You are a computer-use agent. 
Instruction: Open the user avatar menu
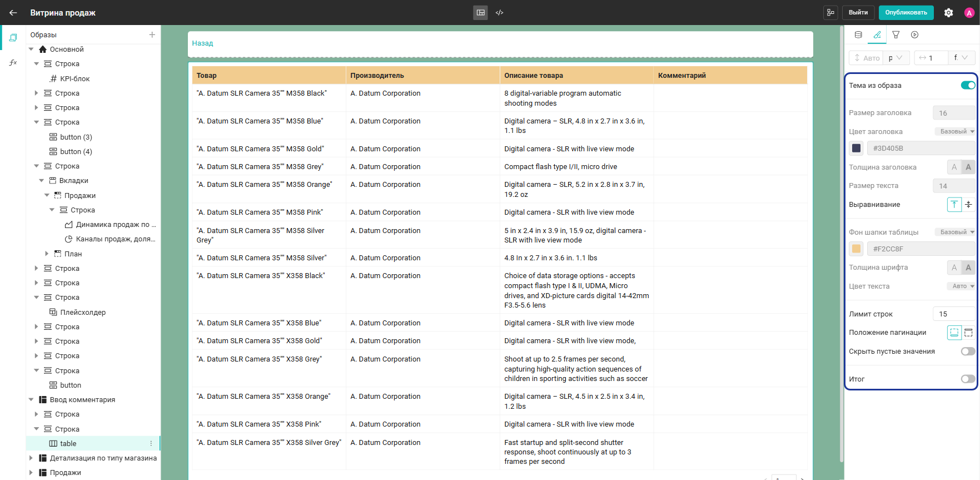pos(969,13)
